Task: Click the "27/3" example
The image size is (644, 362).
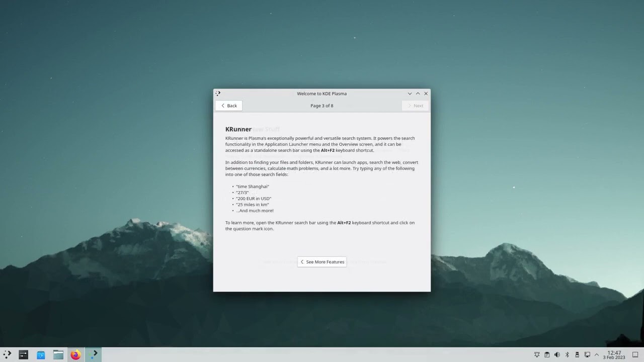Action: (243, 193)
